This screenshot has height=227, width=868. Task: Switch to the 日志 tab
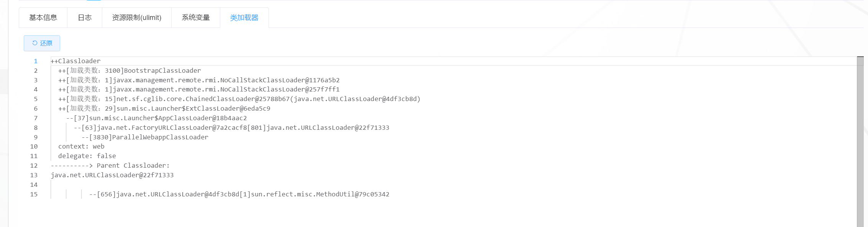tap(85, 18)
